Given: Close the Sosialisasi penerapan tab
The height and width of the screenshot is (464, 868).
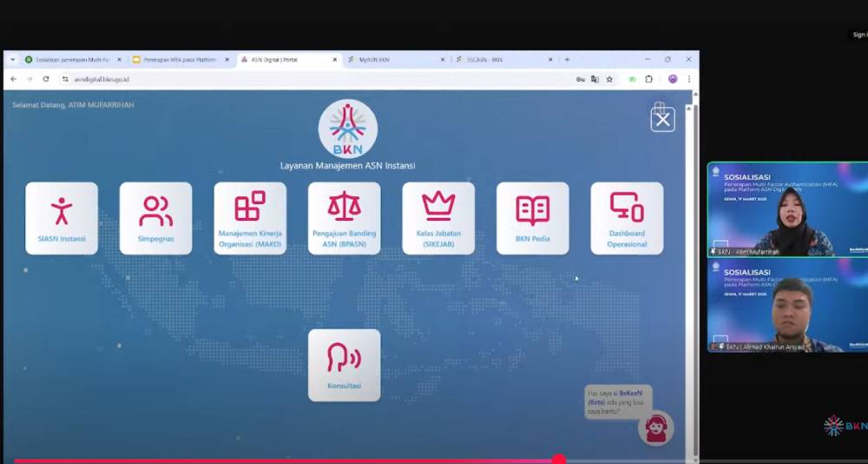Looking at the screenshot, I should pos(118,59).
